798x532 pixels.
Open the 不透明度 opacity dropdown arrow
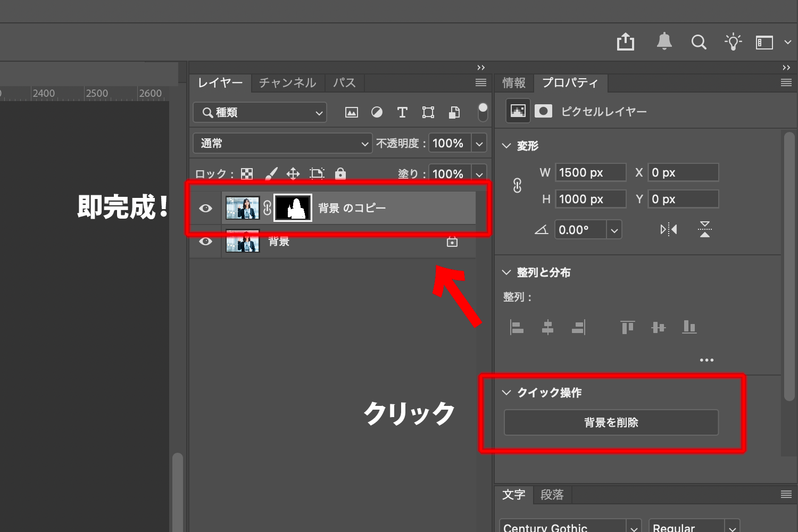tap(479, 144)
